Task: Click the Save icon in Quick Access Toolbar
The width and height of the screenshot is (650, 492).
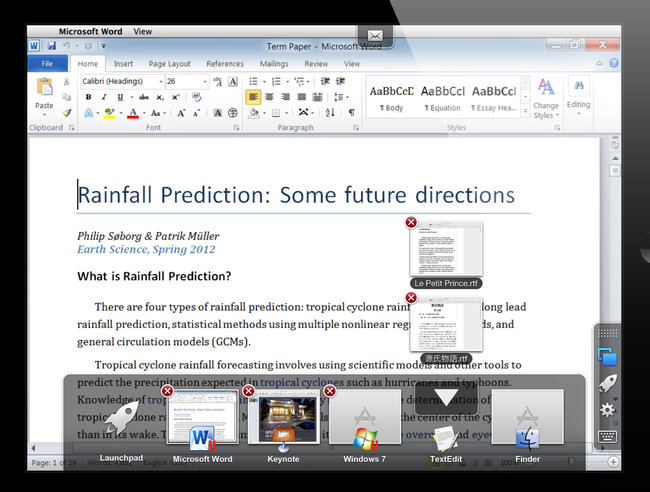Action: (x=51, y=46)
